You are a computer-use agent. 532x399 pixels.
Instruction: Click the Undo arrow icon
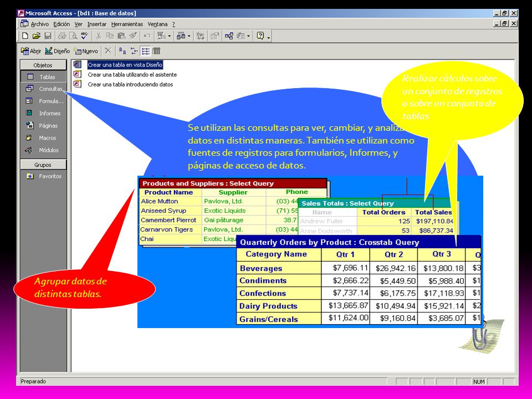(147, 35)
